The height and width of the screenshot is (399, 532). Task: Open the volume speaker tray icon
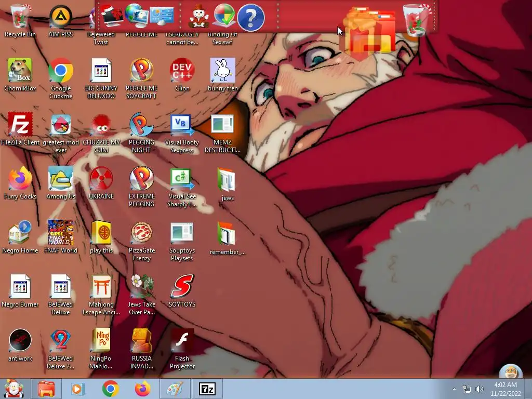480,389
